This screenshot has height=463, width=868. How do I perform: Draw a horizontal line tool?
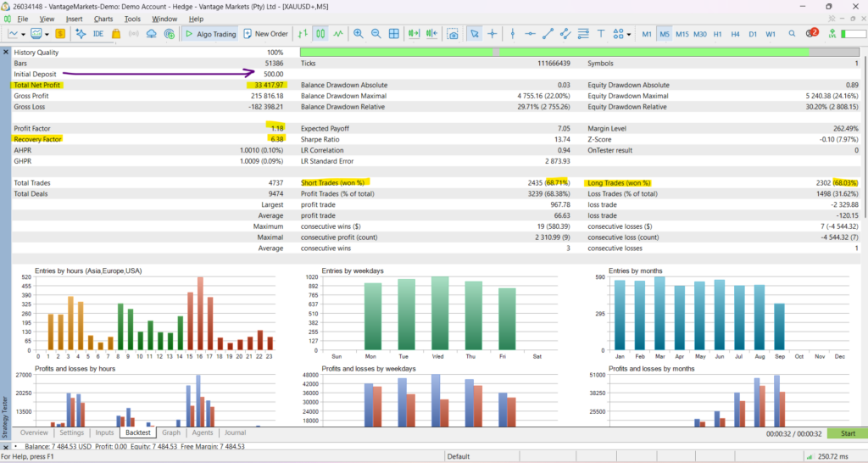click(531, 34)
